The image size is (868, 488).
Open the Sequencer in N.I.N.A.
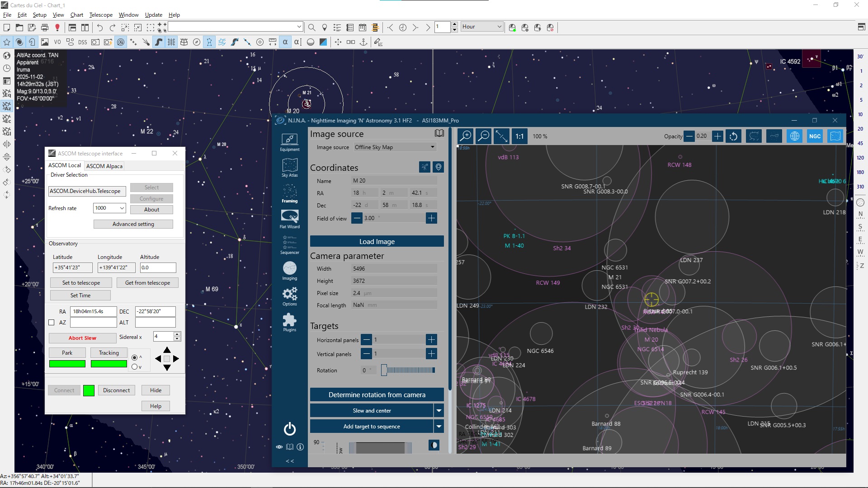click(289, 245)
